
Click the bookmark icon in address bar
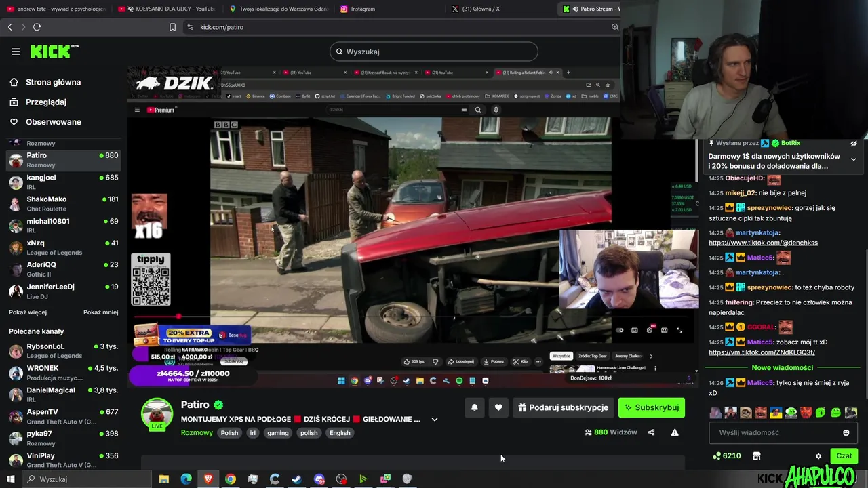pyautogui.click(x=172, y=27)
